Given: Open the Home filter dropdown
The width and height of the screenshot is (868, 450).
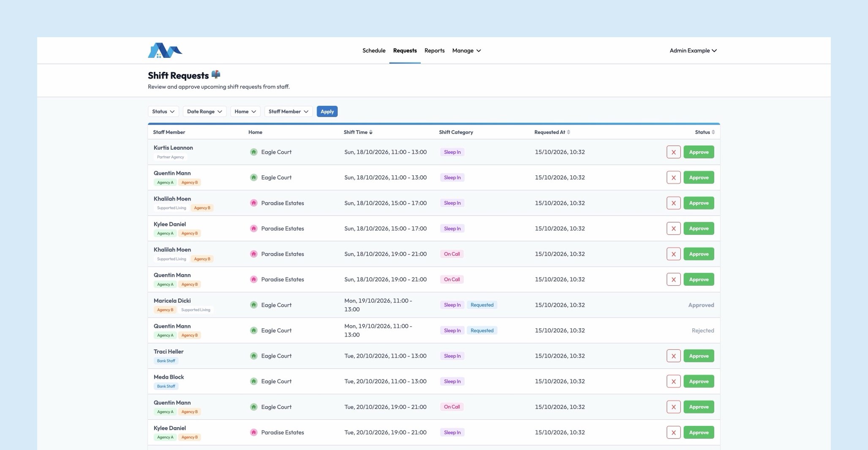Looking at the screenshot, I should pos(245,112).
